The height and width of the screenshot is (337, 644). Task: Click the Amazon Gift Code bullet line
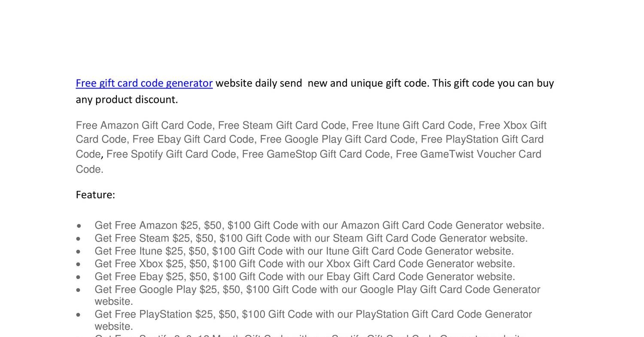coord(319,225)
